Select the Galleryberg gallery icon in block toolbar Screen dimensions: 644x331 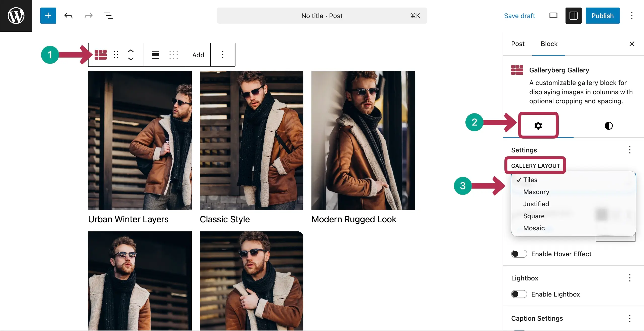pyautogui.click(x=100, y=55)
